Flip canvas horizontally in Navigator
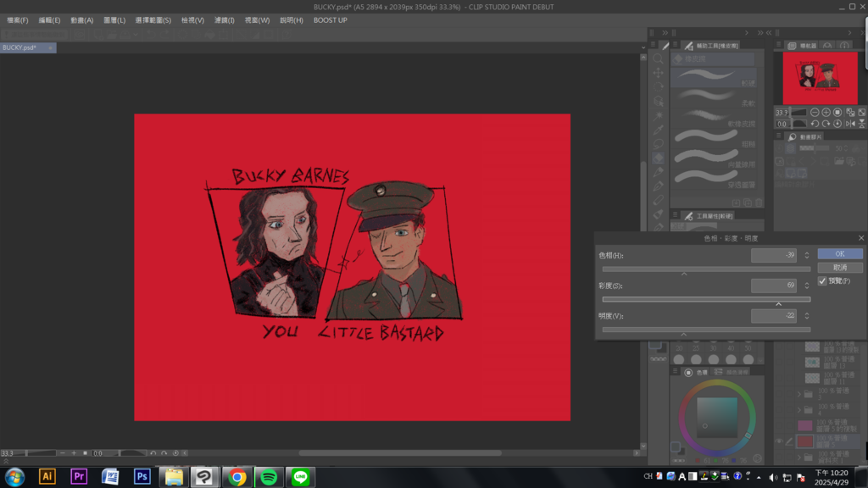This screenshot has height=488, width=868. point(850,124)
